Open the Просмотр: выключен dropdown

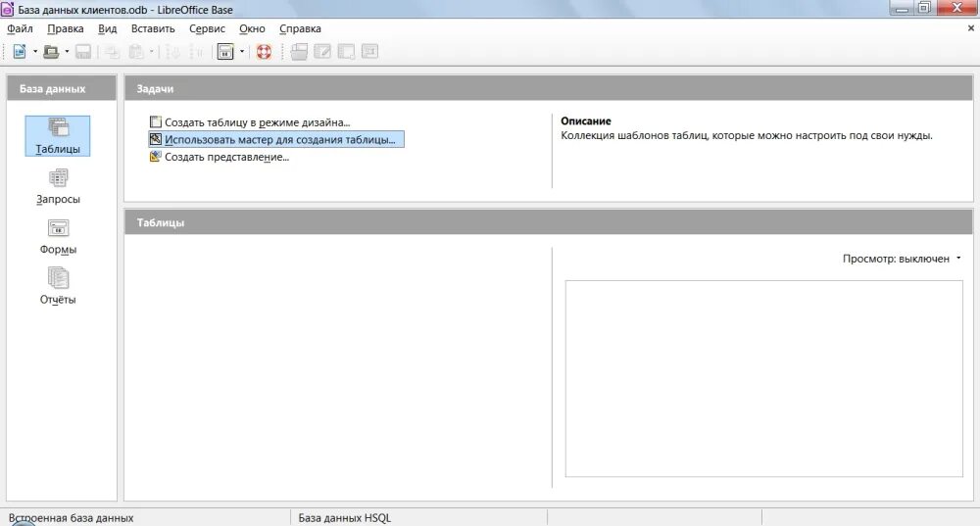click(x=902, y=259)
